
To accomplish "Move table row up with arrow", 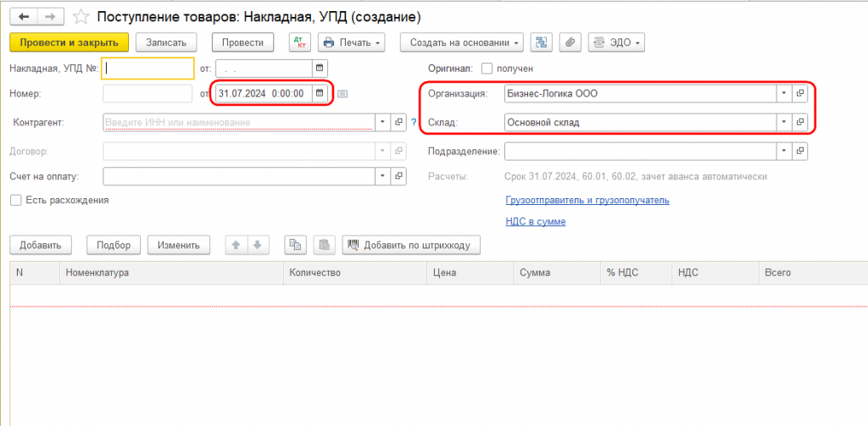I will [236, 245].
